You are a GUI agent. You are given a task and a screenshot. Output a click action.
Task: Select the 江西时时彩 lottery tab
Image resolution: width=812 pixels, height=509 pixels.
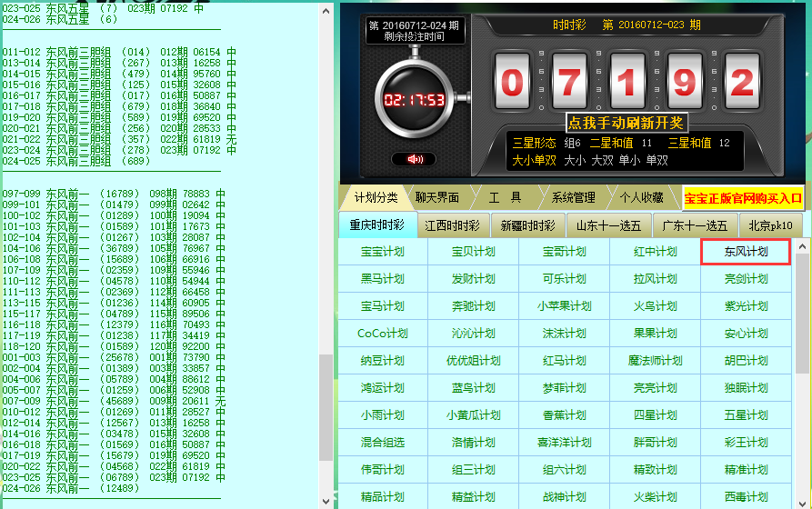pos(452,225)
